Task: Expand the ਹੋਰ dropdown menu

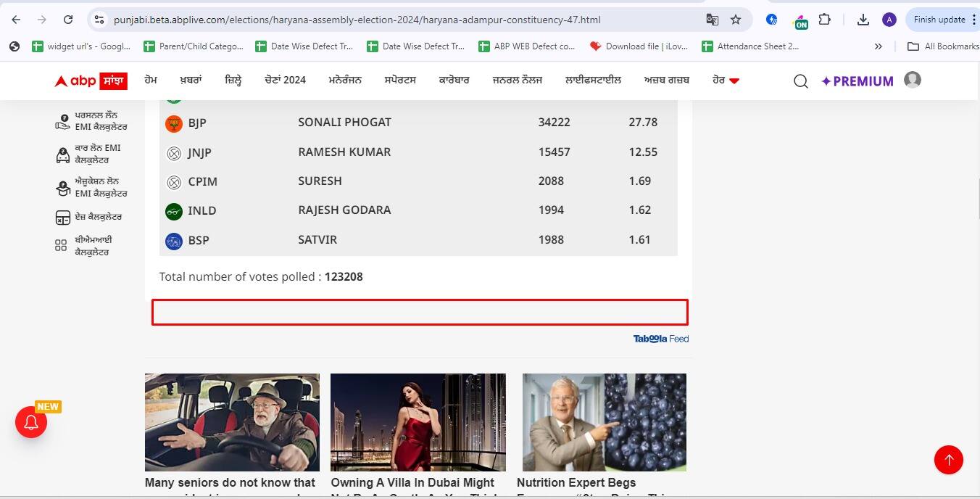Action: click(726, 81)
